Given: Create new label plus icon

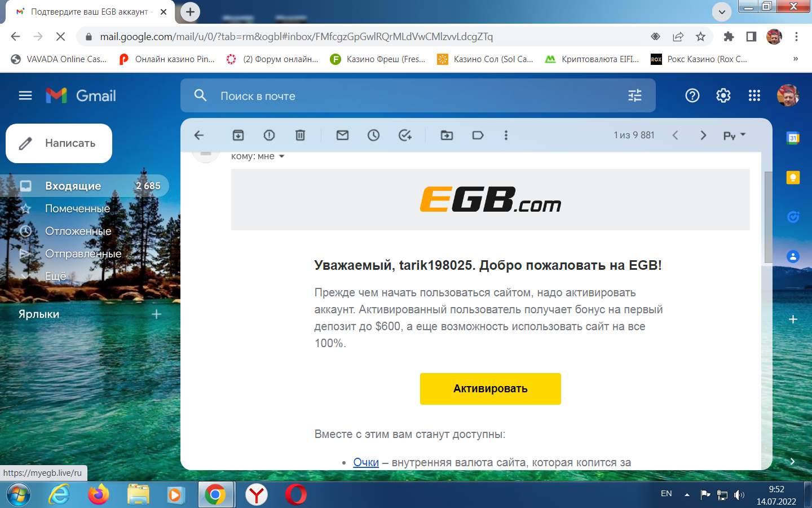Looking at the screenshot, I should (157, 314).
